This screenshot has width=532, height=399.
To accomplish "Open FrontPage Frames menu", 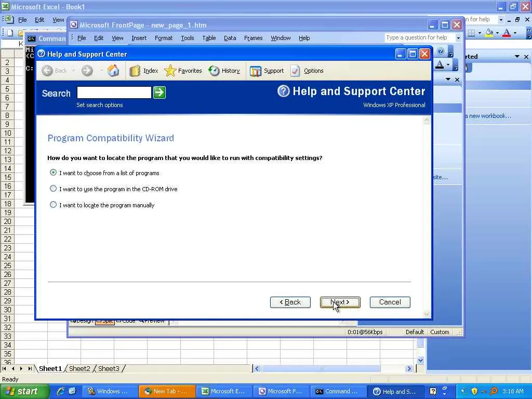I will click(x=253, y=38).
